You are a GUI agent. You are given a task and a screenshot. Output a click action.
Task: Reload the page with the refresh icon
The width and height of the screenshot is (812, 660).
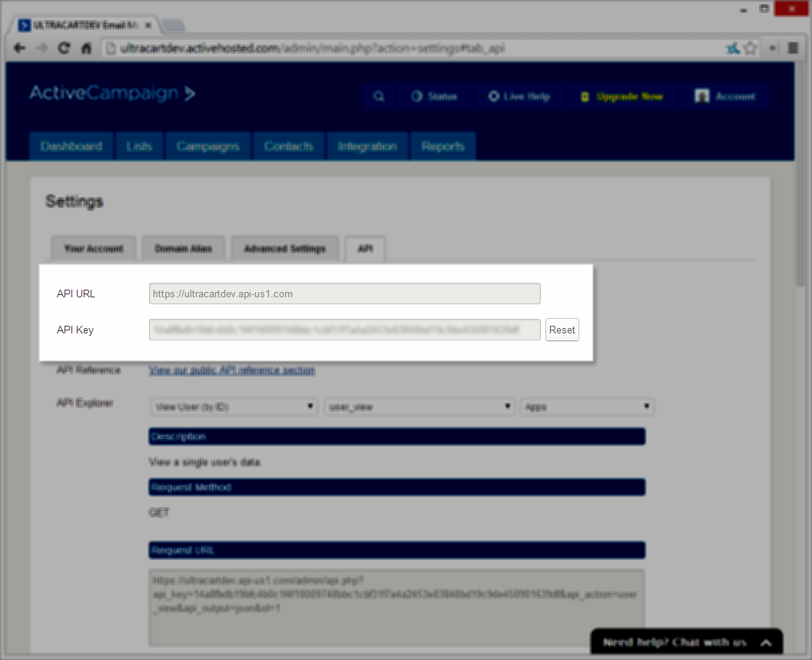point(64,48)
